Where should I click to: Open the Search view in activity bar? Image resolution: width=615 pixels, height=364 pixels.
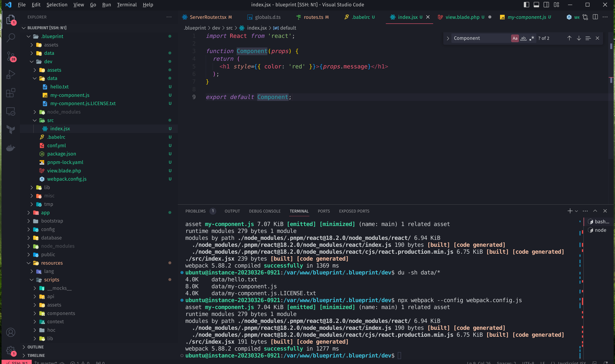pos(11,37)
